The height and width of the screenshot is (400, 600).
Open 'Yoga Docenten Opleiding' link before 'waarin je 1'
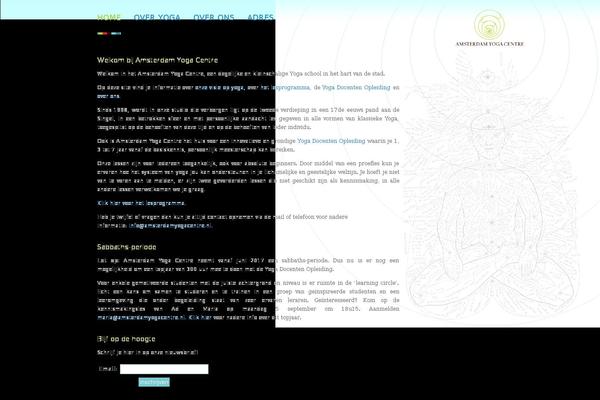click(x=331, y=141)
